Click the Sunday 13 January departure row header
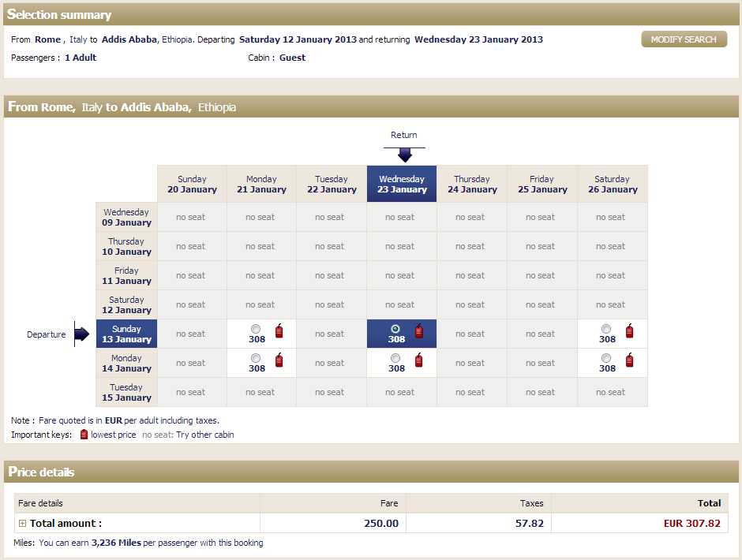742x560 pixels. [126, 334]
